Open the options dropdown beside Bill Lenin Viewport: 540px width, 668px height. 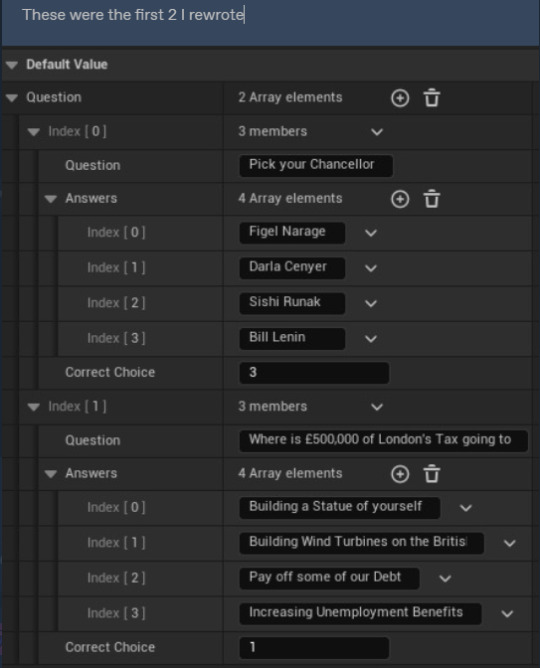(x=371, y=339)
